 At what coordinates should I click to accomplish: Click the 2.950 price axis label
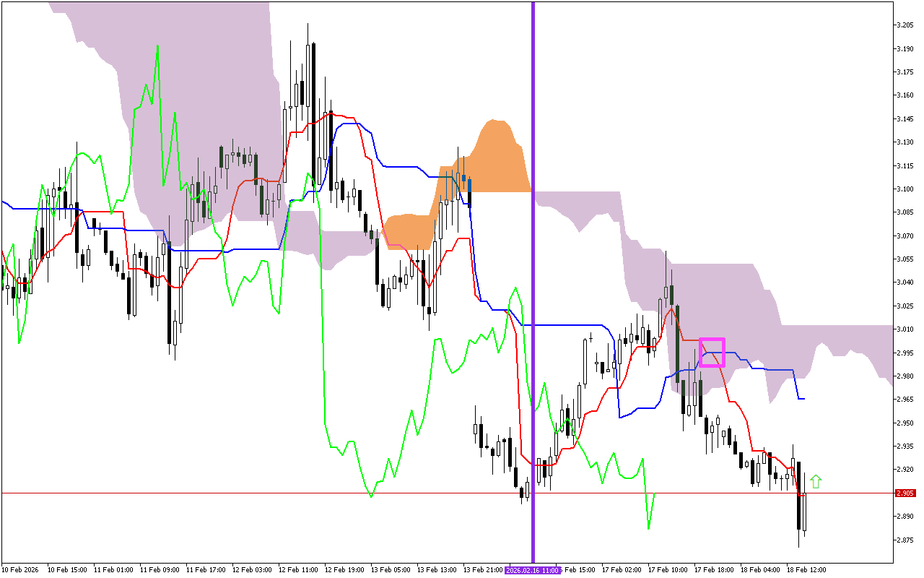[x=905, y=423]
